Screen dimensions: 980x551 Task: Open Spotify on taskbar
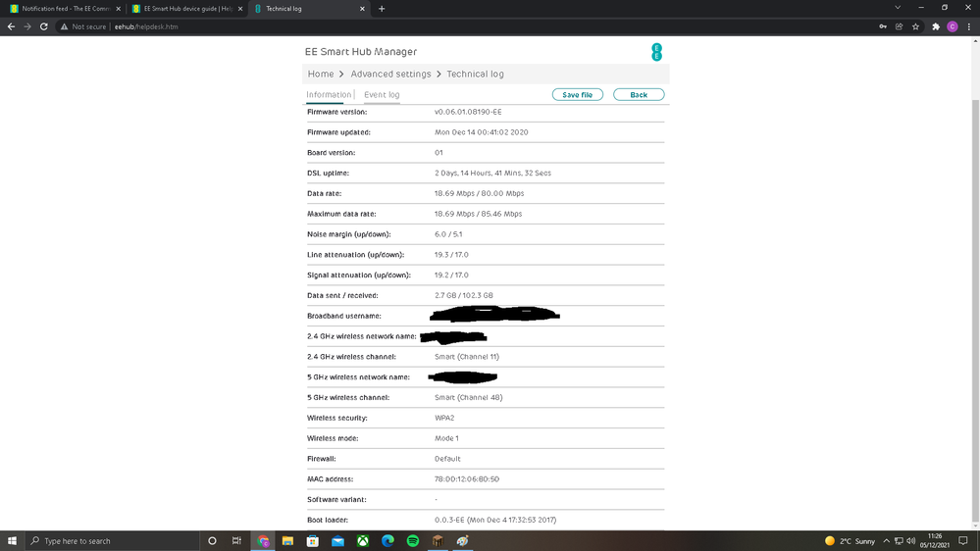412,541
